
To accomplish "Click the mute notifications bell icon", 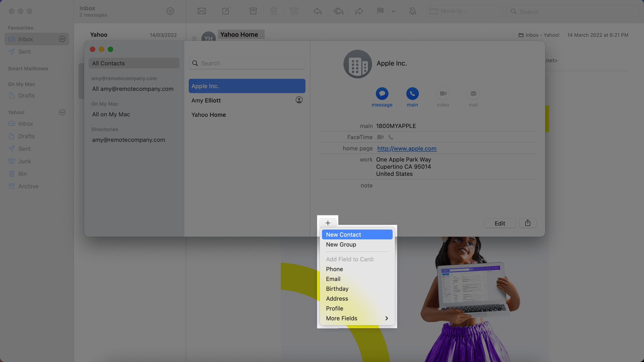I will (412, 11).
